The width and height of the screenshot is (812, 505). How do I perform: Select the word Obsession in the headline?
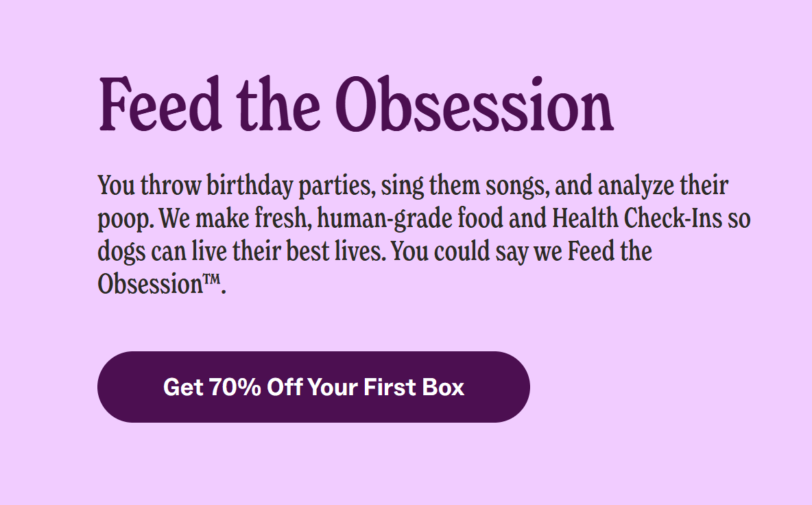pos(476,104)
